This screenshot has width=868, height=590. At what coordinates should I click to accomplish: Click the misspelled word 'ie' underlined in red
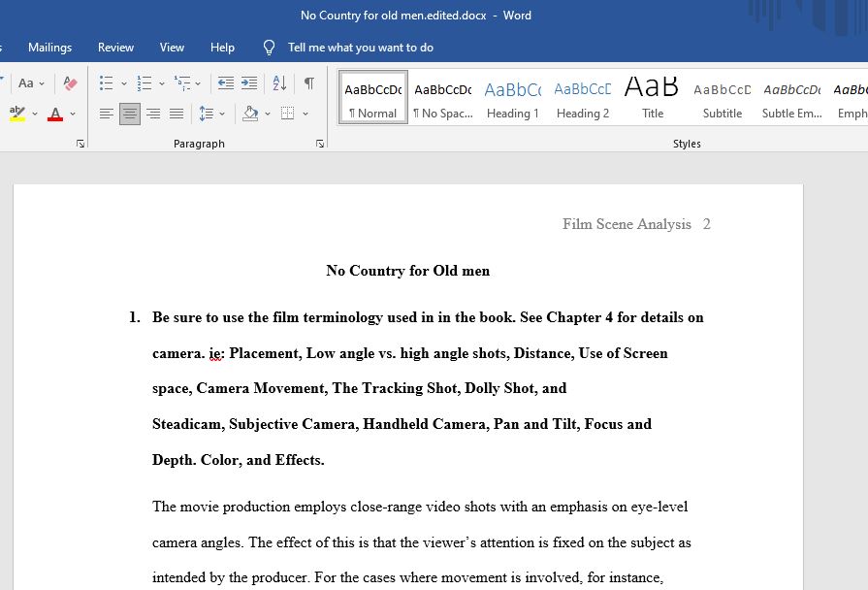(x=214, y=353)
